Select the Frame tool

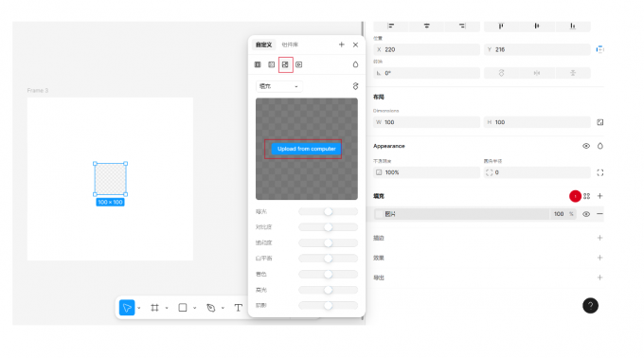pos(154,308)
